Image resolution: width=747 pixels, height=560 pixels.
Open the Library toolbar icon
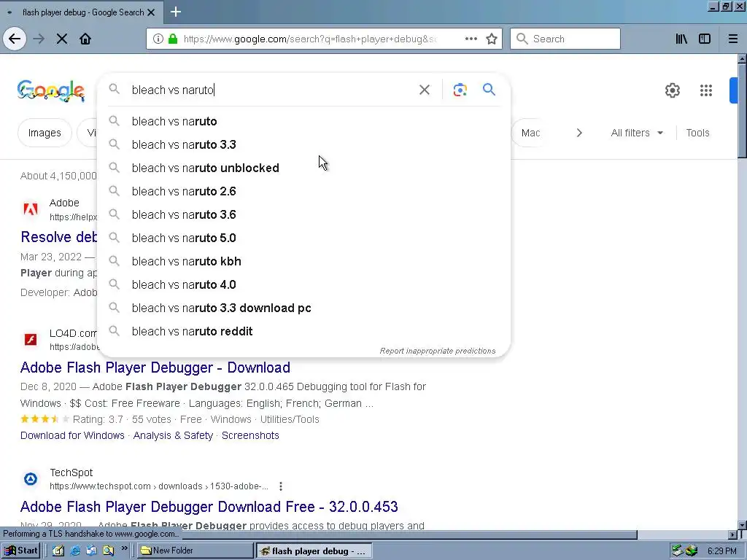click(681, 39)
